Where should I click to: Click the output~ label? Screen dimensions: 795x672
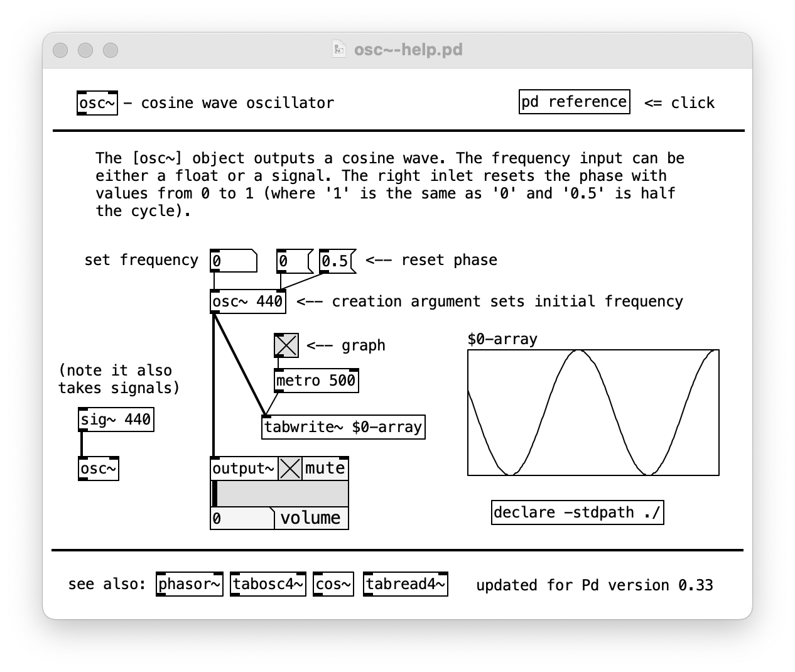(244, 469)
